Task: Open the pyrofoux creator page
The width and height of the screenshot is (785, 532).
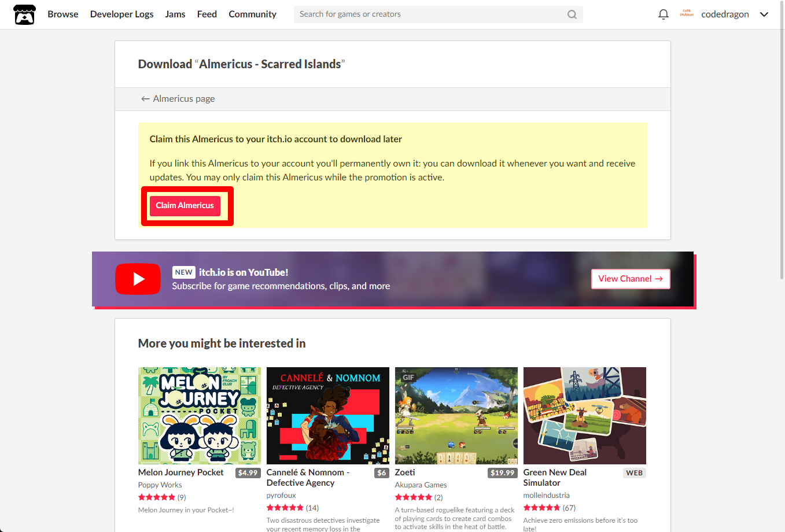Action: coord(281,496)
